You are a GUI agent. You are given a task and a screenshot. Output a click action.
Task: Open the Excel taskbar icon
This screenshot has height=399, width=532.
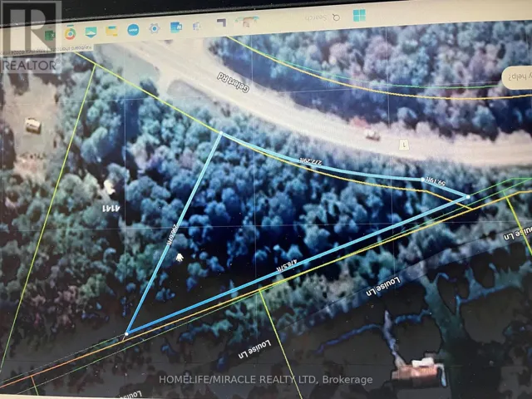pos(50,36)
